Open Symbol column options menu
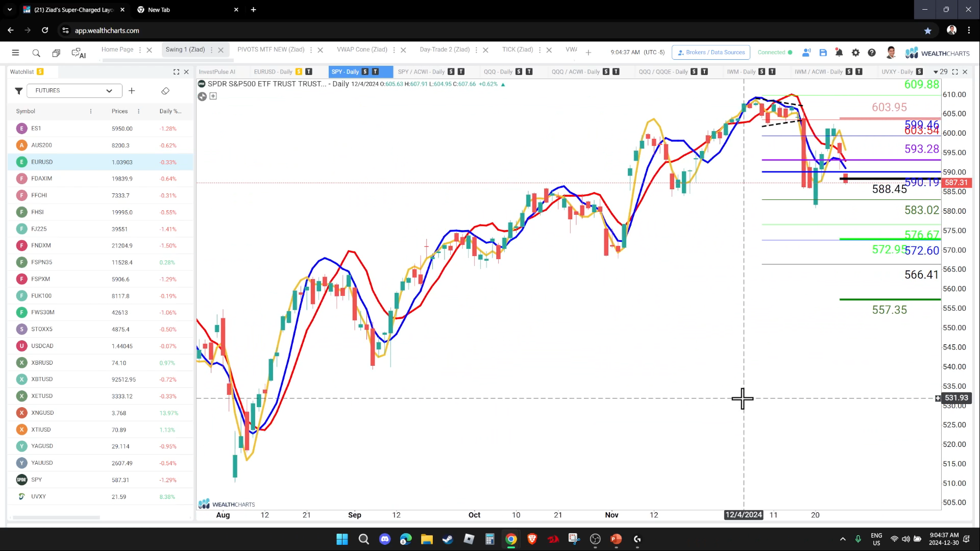 pos(91,111)
